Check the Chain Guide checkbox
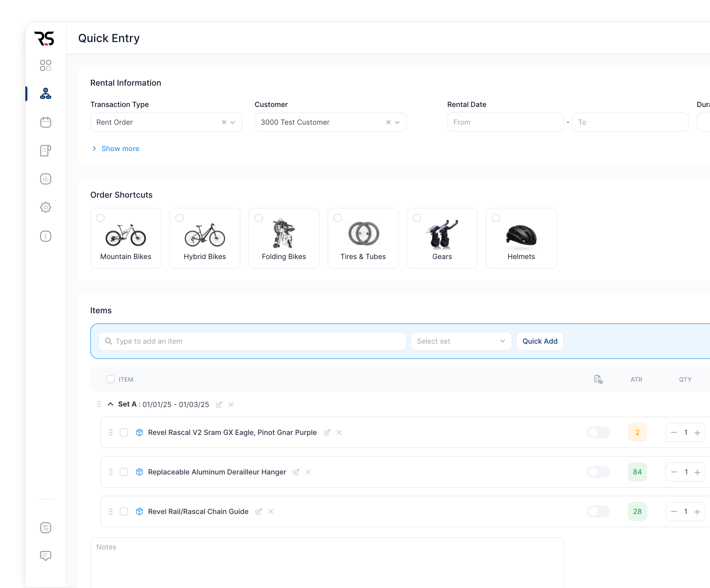 click(124, 511)
